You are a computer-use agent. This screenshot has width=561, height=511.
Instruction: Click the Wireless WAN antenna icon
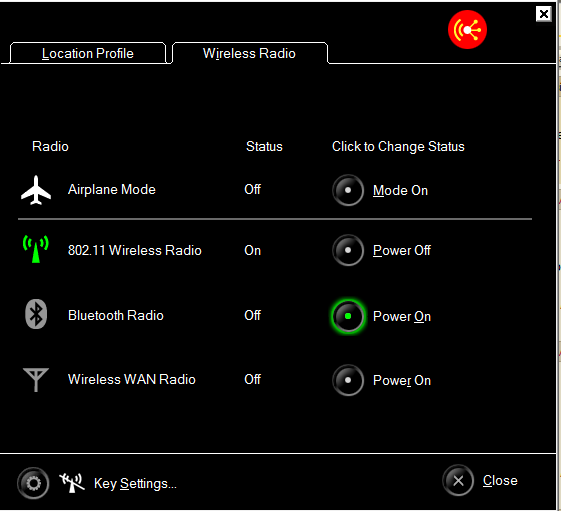pos(36,380)
